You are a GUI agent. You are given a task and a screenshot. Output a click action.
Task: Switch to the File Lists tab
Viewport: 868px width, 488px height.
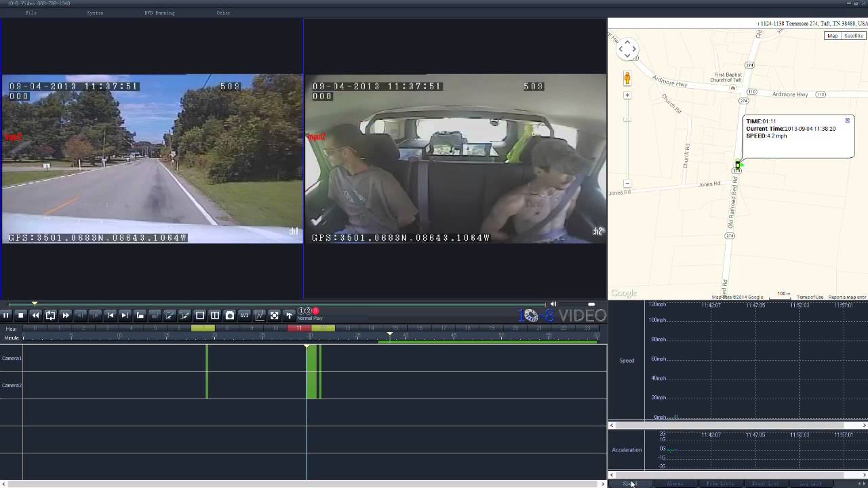(720, 483)
